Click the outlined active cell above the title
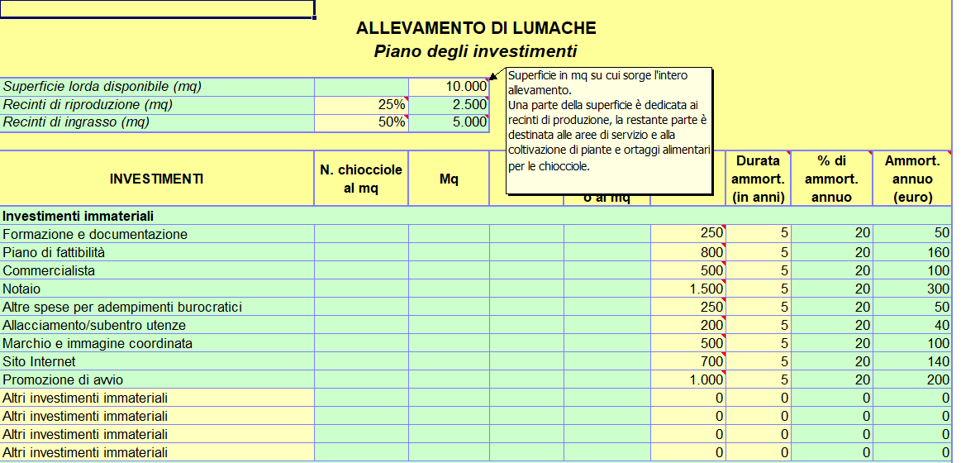This screenshot has width=980, height=463. 157,9
